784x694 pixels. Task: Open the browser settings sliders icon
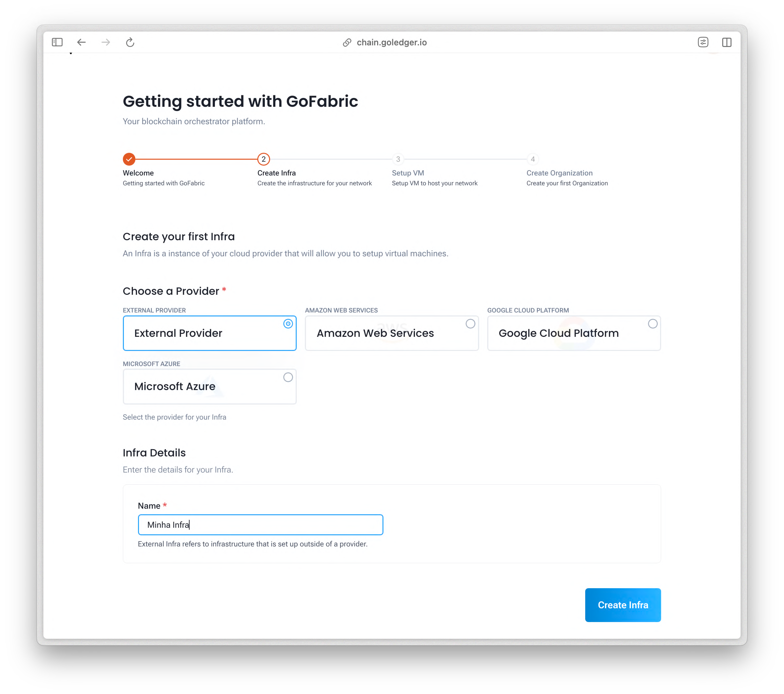click(703, 42)
